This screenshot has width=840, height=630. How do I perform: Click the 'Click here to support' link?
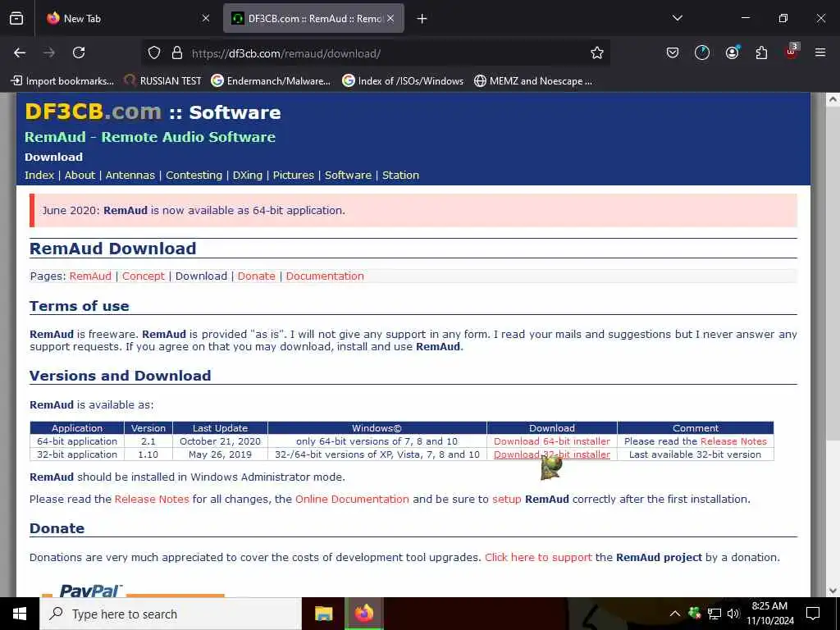538,557
